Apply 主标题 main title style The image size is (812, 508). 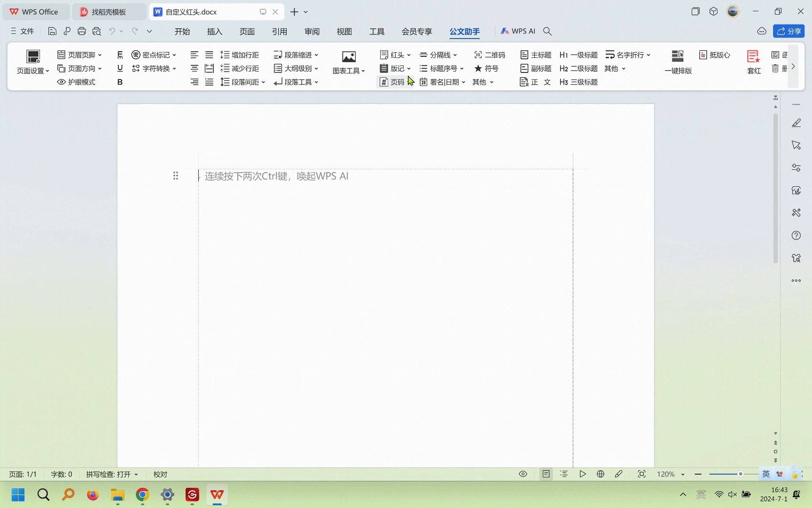(x=536, y=55)
